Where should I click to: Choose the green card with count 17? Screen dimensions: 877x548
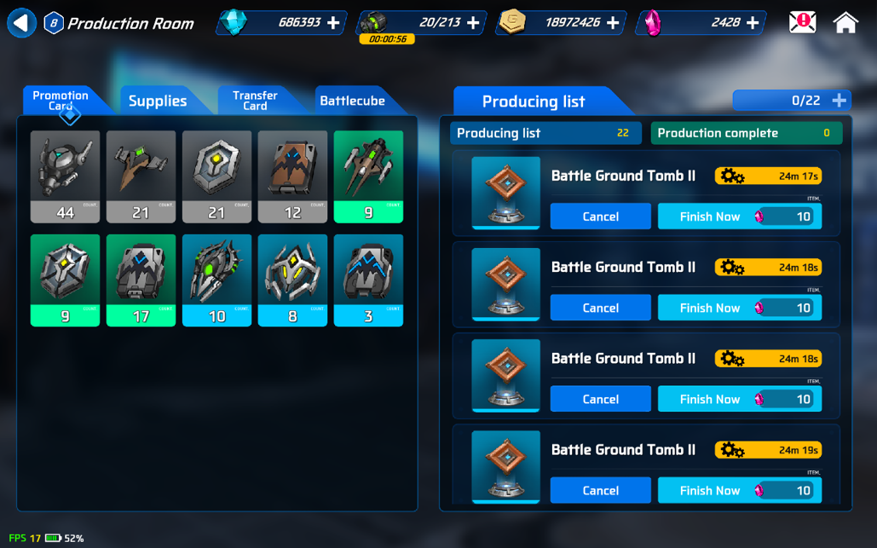(141, 280)
